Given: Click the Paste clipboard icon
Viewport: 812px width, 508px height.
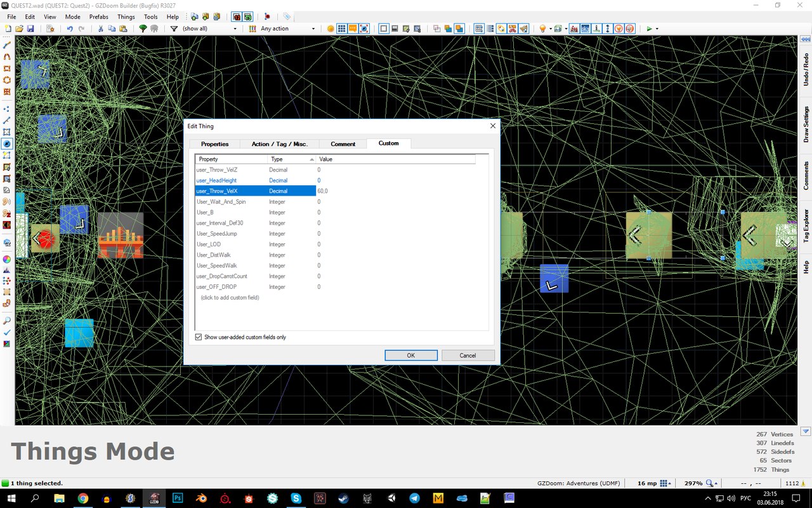Looking at the screenshot, I should pos(123,29).
